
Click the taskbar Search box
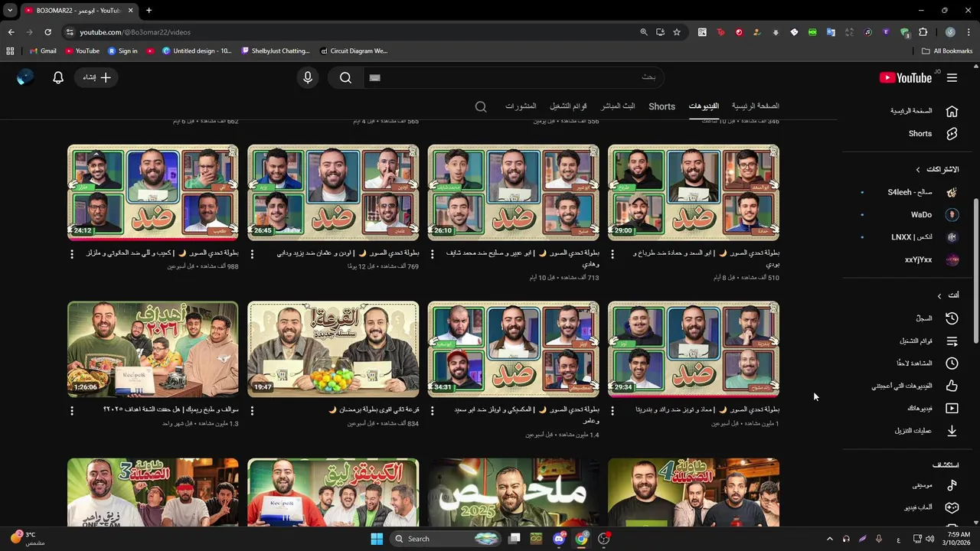[x=447, y=539]
